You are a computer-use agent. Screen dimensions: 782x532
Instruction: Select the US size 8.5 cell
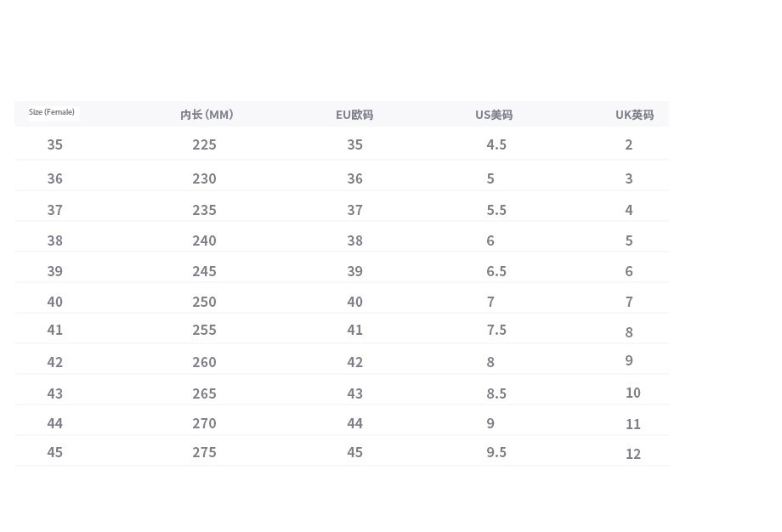(496, 393)
